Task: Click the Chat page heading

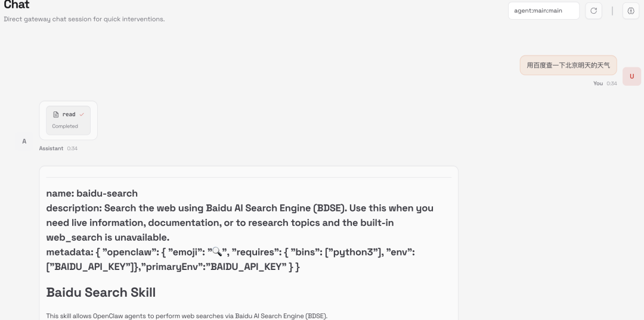Action: click(x=17, y=5)
